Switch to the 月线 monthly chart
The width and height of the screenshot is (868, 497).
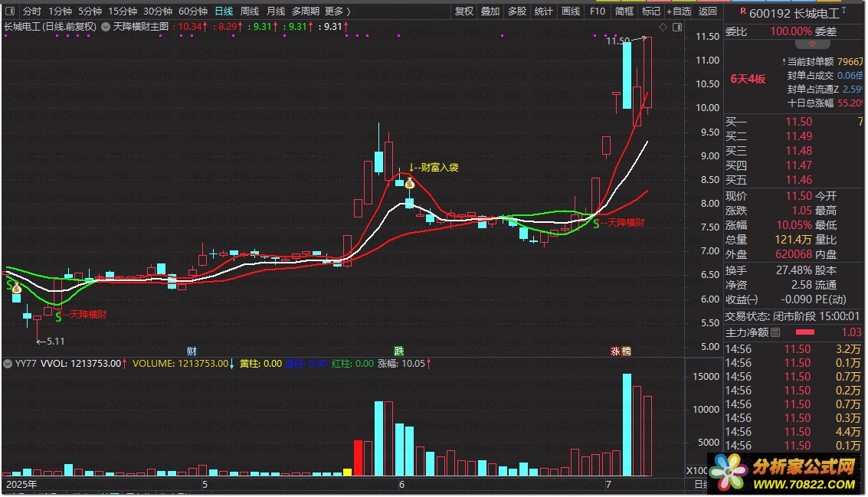pyautogui.click(x=276, y=11)
